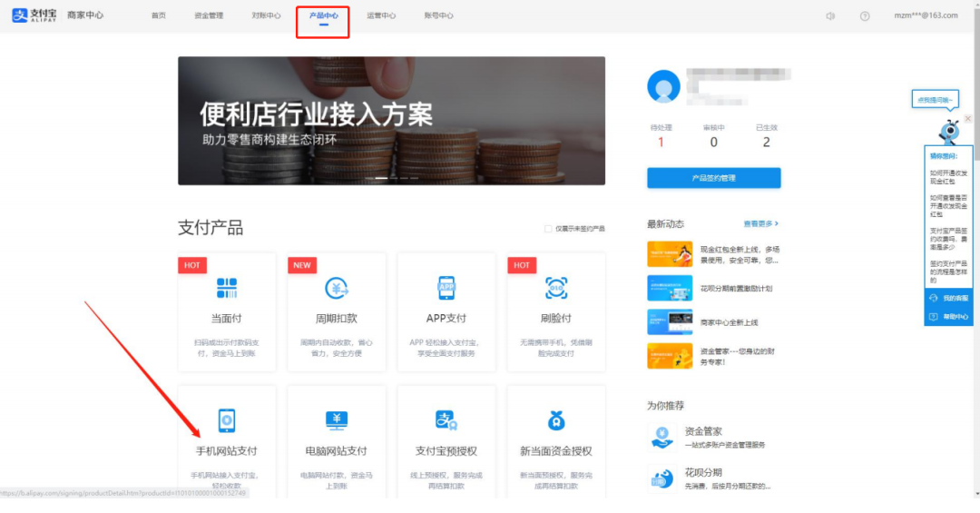Click the 如何开通收发现金红包 suggested question
The width and height of the screenshot is (980, 513).
tap(948, 177)
